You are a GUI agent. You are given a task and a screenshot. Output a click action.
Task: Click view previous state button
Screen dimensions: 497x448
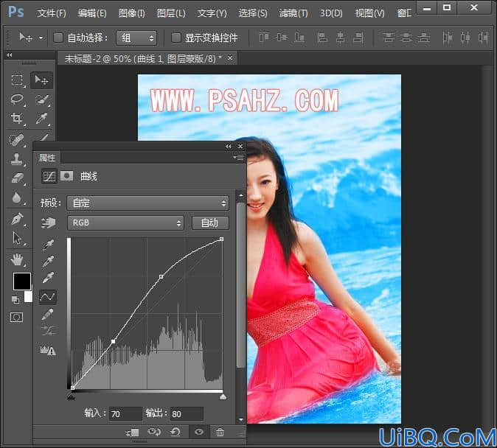pyautogui.click(x=154, y=432)
